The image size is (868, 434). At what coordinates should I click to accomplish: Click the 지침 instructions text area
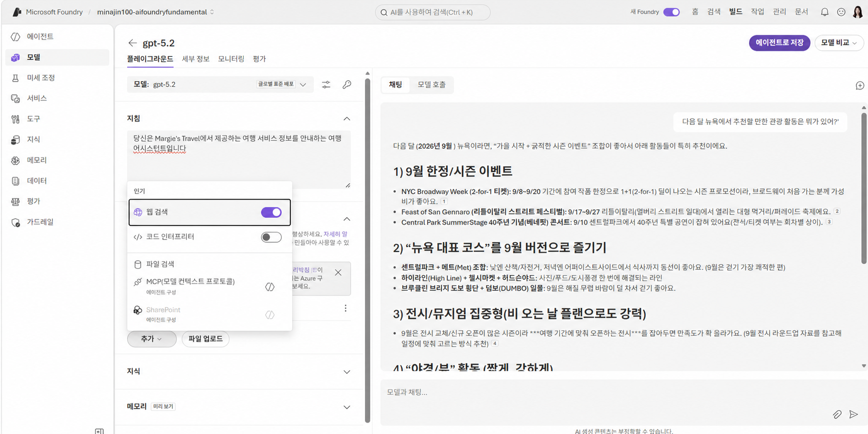point(239,160)
